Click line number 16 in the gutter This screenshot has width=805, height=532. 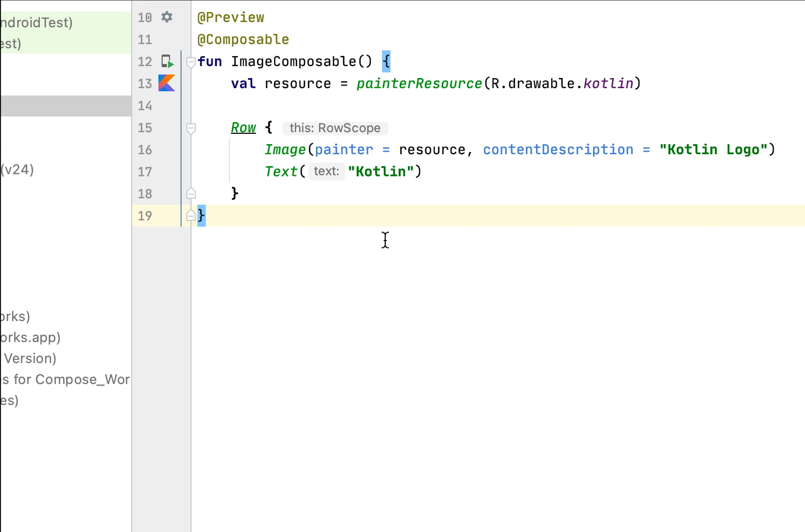pos(145,150)
